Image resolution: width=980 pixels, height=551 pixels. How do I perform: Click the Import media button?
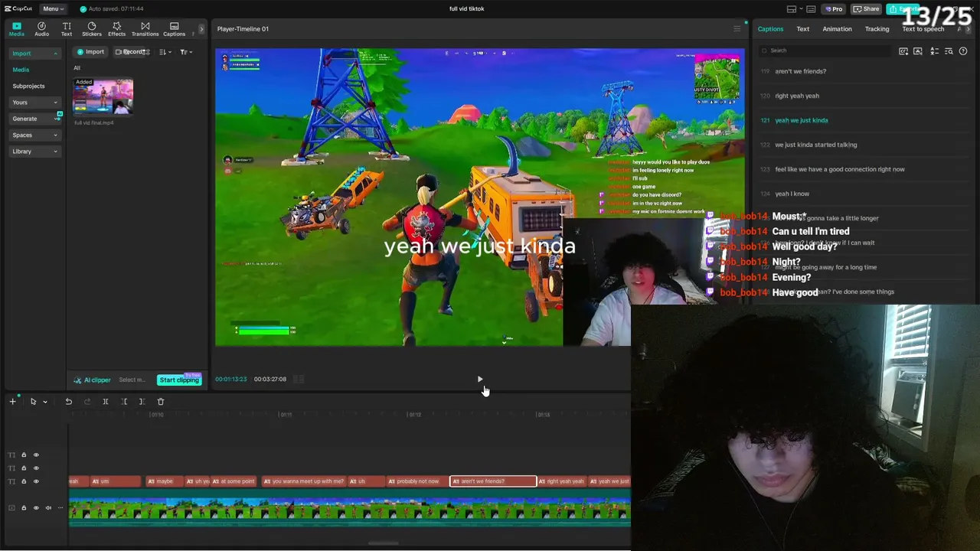click(90, 52)
